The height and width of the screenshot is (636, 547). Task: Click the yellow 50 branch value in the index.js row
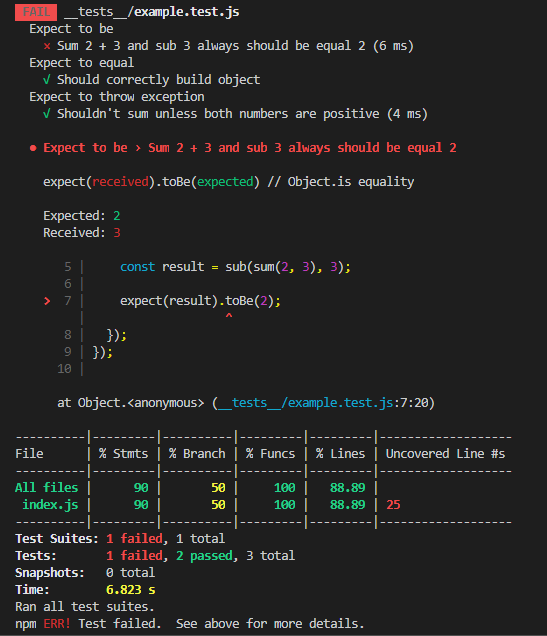click(x=218, y=505)
